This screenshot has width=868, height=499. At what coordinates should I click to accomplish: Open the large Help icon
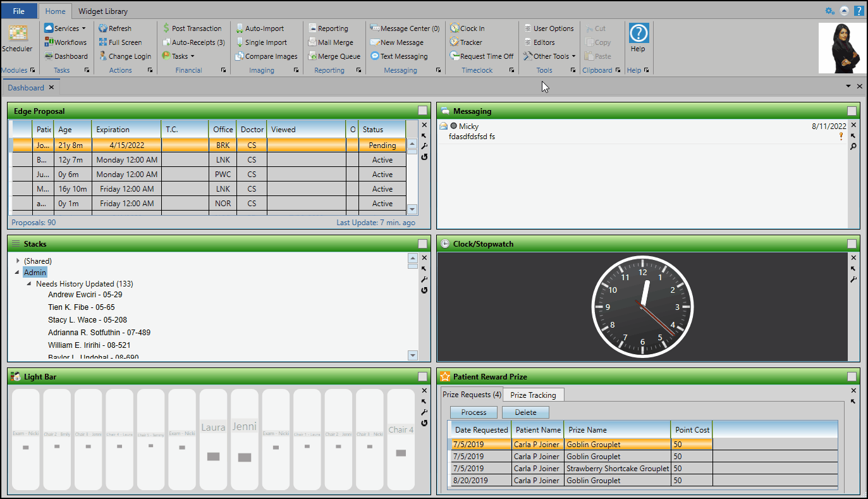639,34
